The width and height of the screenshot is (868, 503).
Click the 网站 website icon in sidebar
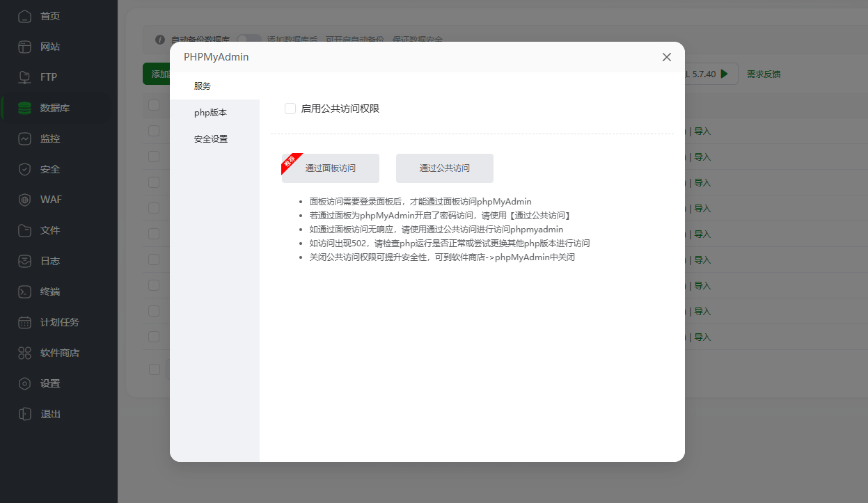click(25, 47)
